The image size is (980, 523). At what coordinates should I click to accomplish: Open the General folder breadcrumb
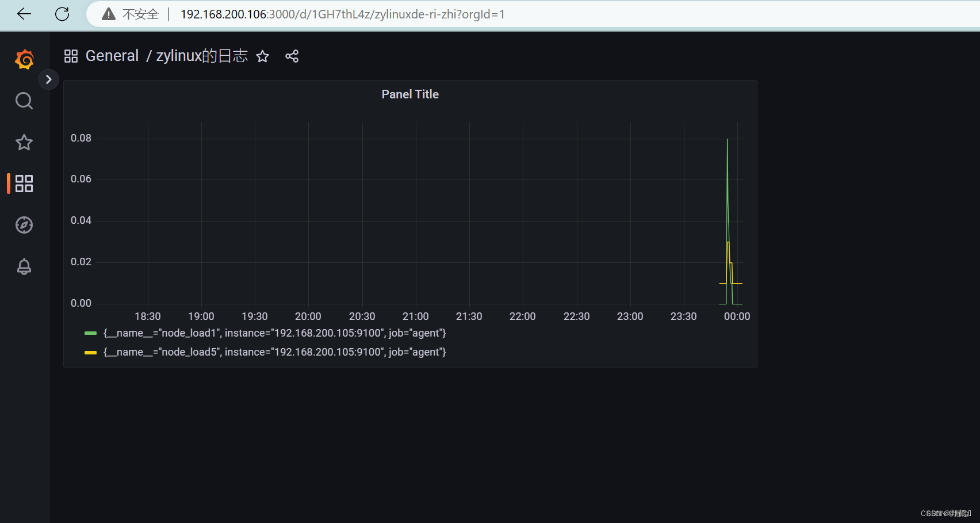tap(112, 55)
